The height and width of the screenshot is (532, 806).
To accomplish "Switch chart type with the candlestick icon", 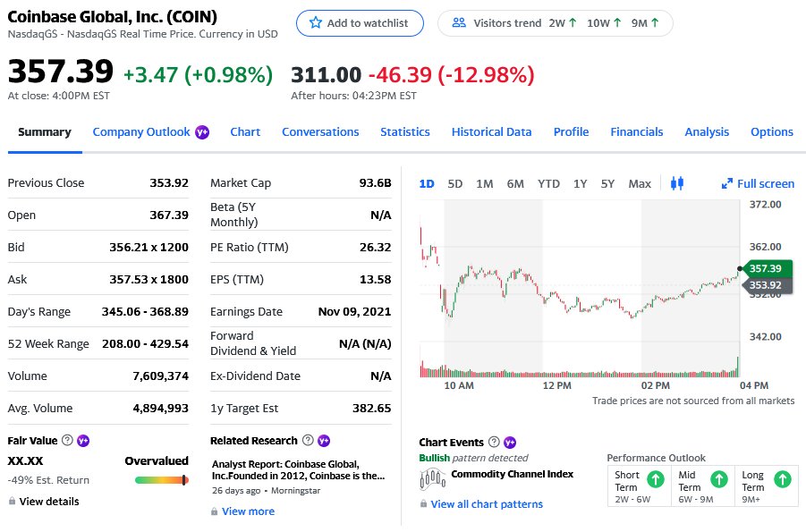I will point(677,183).
